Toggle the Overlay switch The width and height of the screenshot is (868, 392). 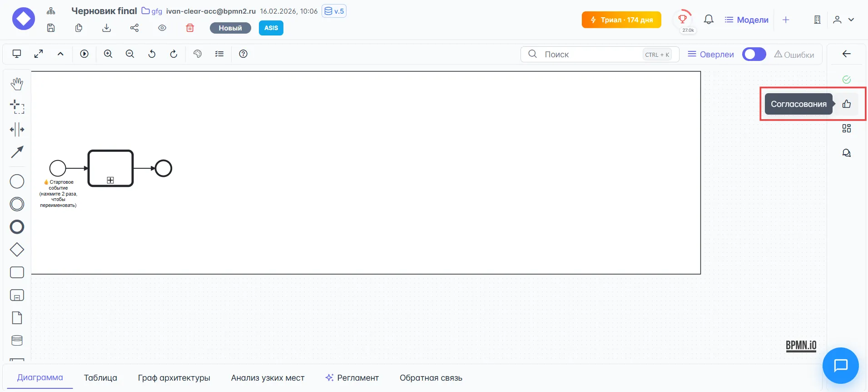click(x=754, y=55)
